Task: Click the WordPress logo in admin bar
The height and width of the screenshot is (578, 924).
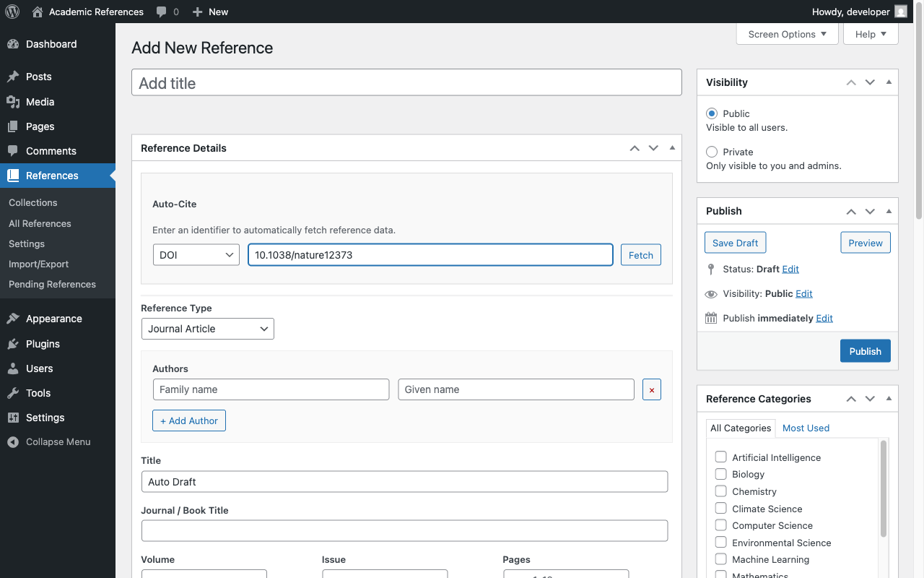Action: click(12, 12)
